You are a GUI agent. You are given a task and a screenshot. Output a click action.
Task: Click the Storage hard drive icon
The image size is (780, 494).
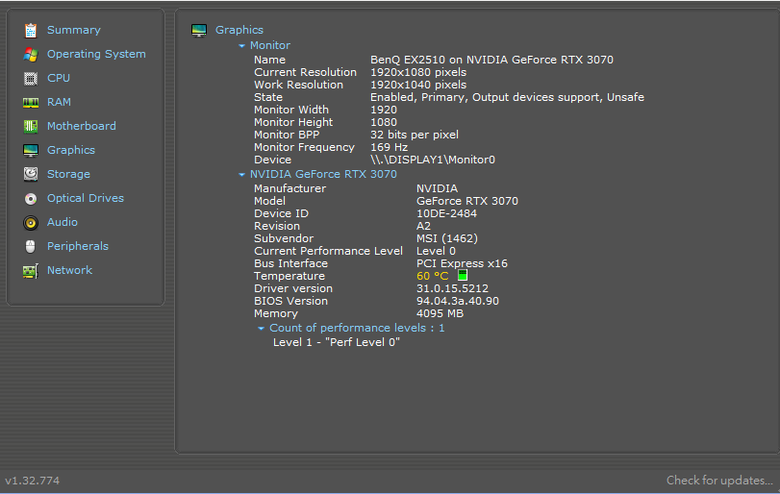(30, 174)
